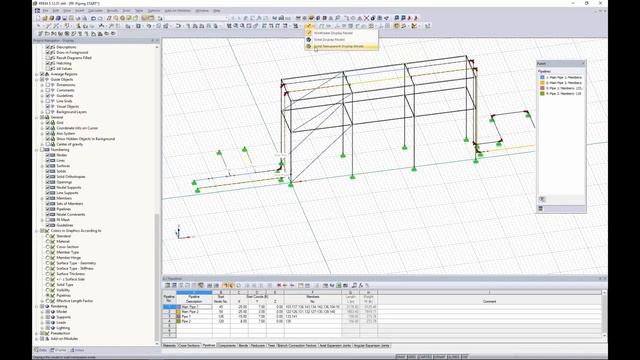
Task: Click the Main Pipe 1 legend color swatch
Action: point(542,77)
